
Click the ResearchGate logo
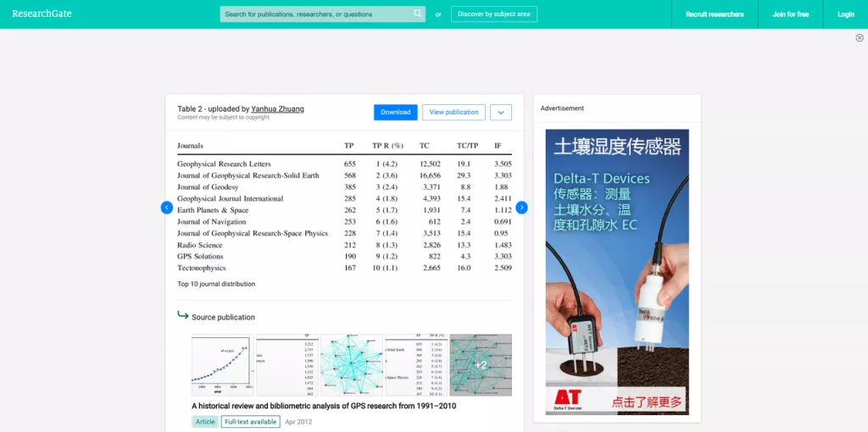[x=42, y=14]
